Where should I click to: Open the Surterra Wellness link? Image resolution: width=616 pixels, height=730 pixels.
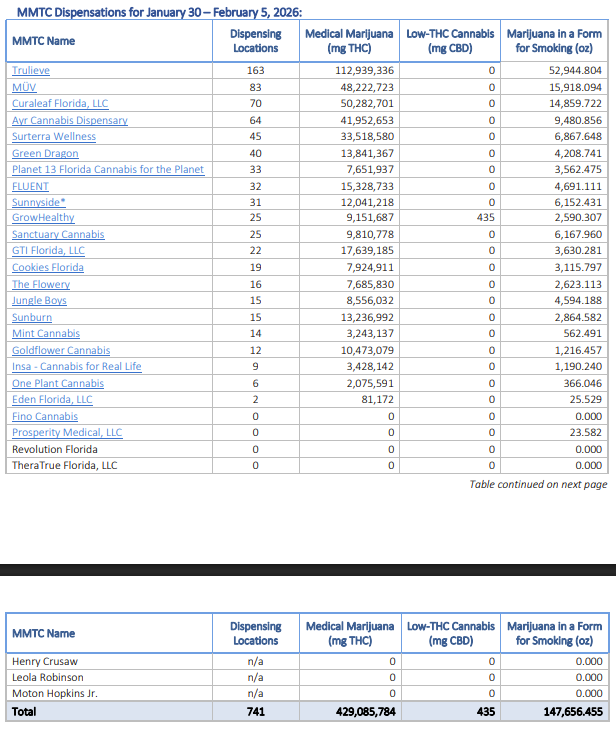point(54,137)
